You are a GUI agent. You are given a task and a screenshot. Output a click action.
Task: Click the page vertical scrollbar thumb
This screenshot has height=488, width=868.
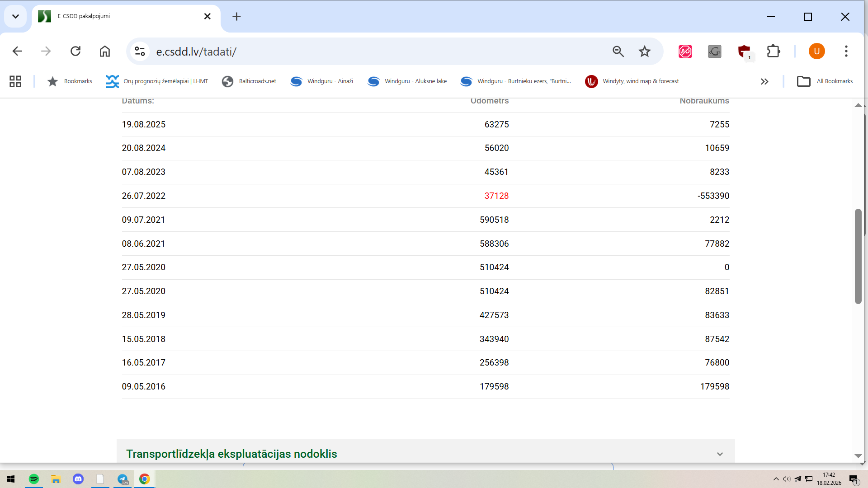(x=858, y=256)
